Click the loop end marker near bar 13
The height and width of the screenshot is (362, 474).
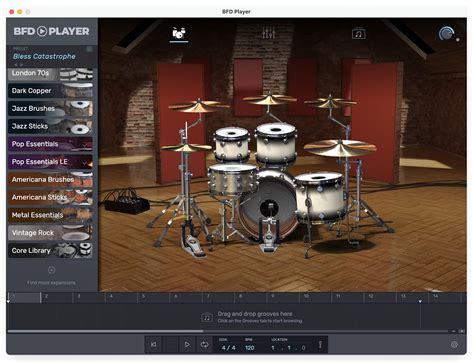tap(420, 301)
